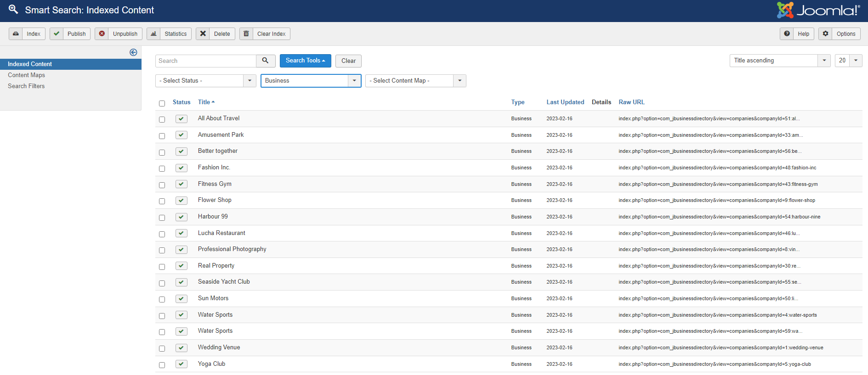Check the Flower Shop row checkbox

[x=162, y=201]
